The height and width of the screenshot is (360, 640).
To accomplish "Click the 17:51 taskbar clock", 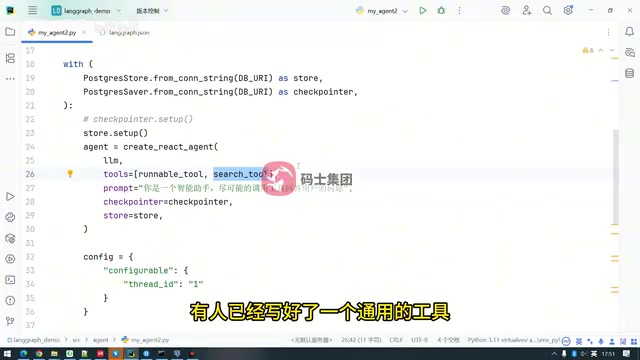I will 608,354.
